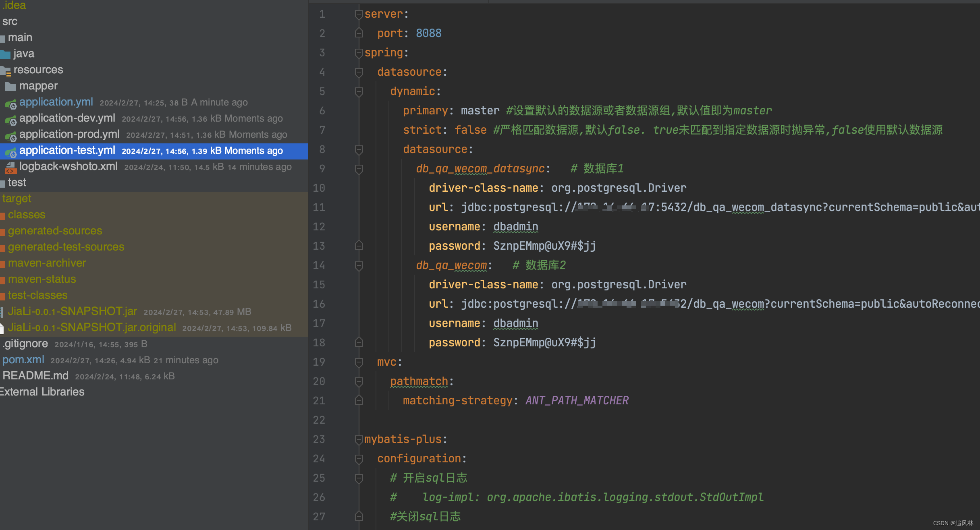This screenshot has width=980, height=530.
Task: Click the pathmatch key on line 20
Action: (x=419, y=381)
